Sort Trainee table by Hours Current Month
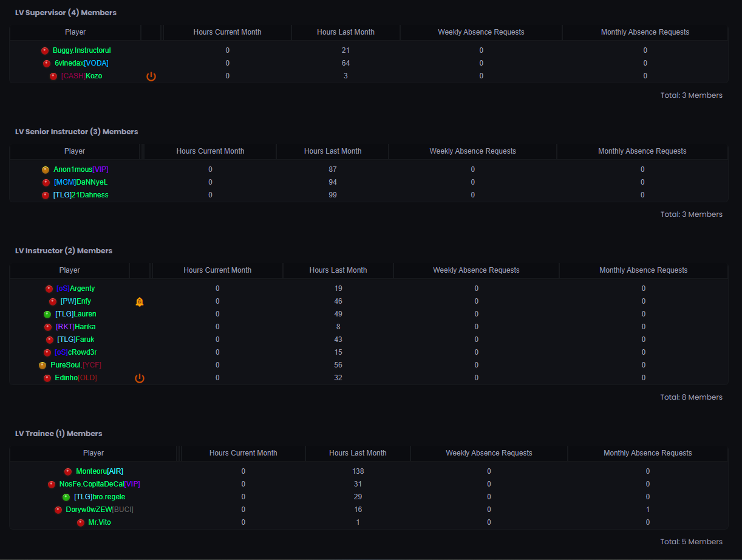Viewport: 742px width, 560px height. (243, 453)
